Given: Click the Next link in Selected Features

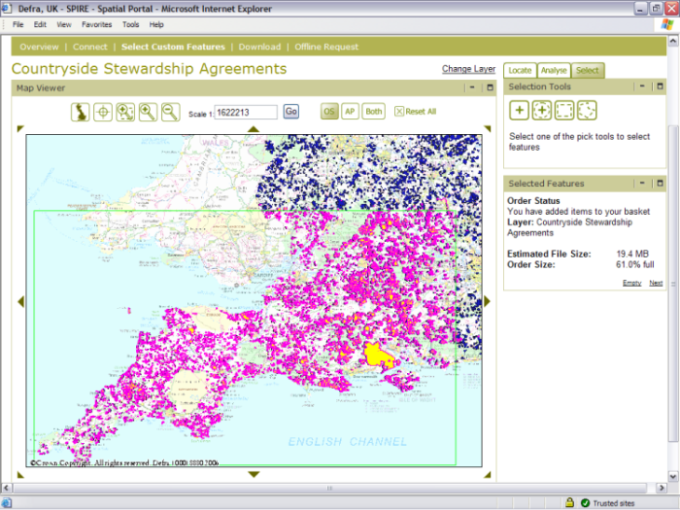Looking at the screenshot, I should [656, 283].
